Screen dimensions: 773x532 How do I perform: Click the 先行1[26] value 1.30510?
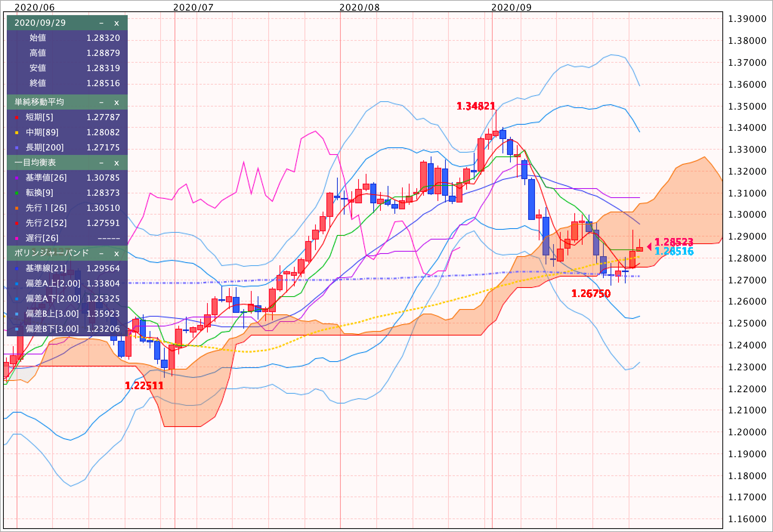click(x=103, y=208)
